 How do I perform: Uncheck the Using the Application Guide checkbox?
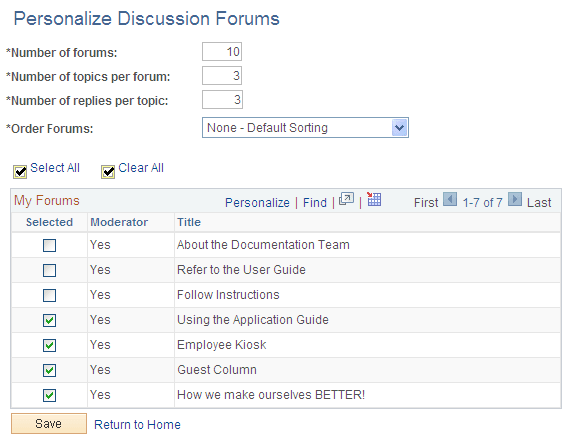(49, 320)
